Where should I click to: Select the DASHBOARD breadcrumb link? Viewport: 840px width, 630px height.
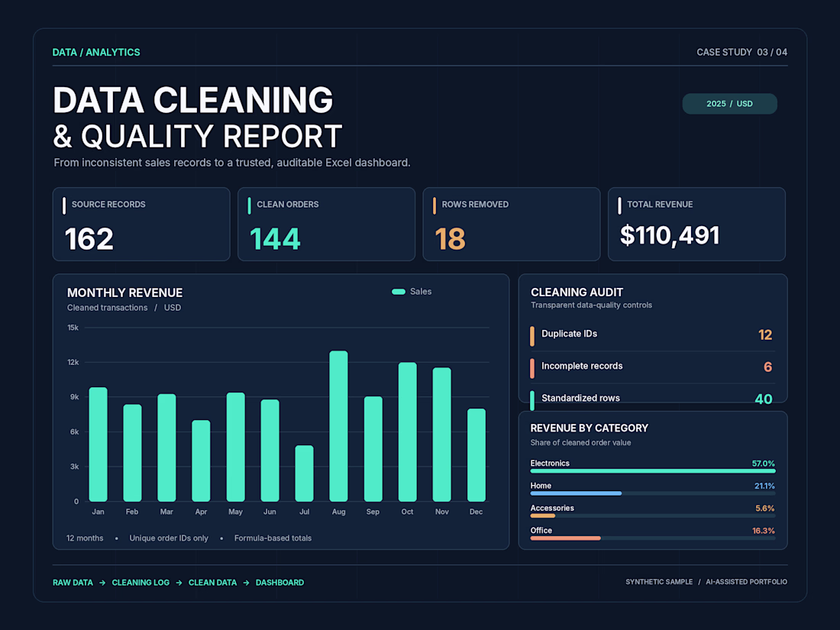(x=279, y=583)
